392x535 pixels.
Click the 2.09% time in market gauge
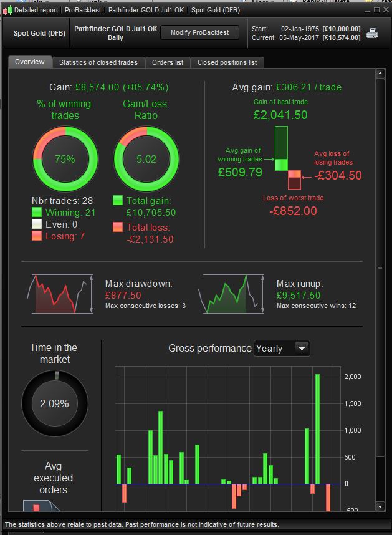pyautogui.click(x=55, y=403)
